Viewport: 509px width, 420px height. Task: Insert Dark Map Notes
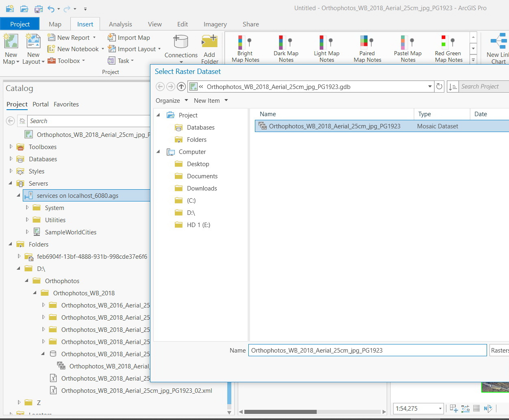click(x=286, y=49)
